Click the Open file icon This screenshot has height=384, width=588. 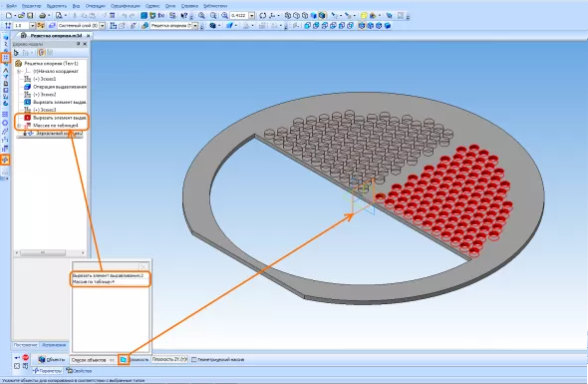[x=21, y=15]
